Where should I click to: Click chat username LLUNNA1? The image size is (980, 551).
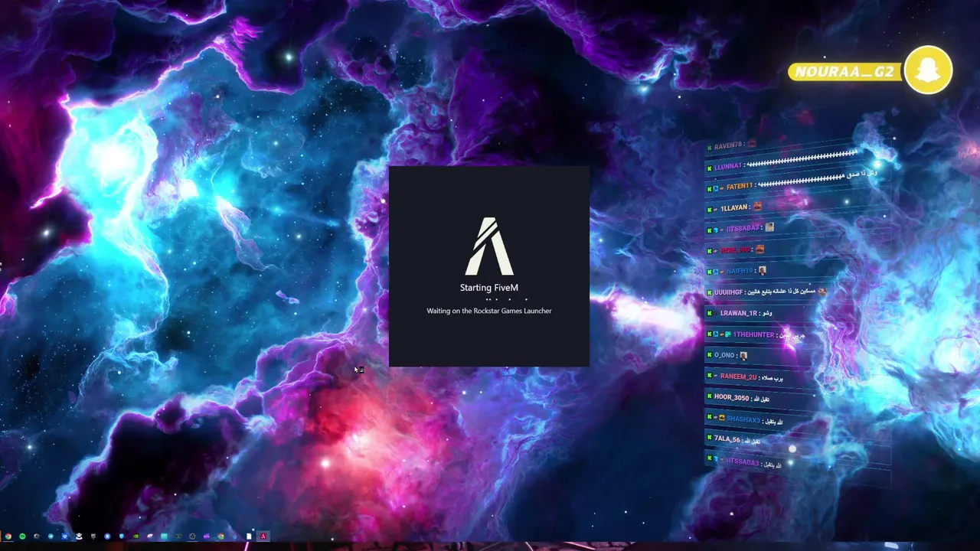pyautogui.click(x=728, y=166)
